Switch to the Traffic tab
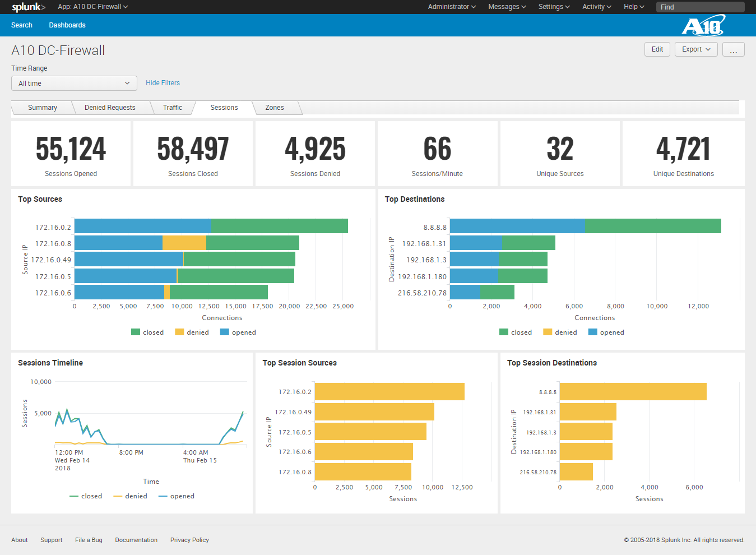This screenshot has height=555, width=756. 173,108
